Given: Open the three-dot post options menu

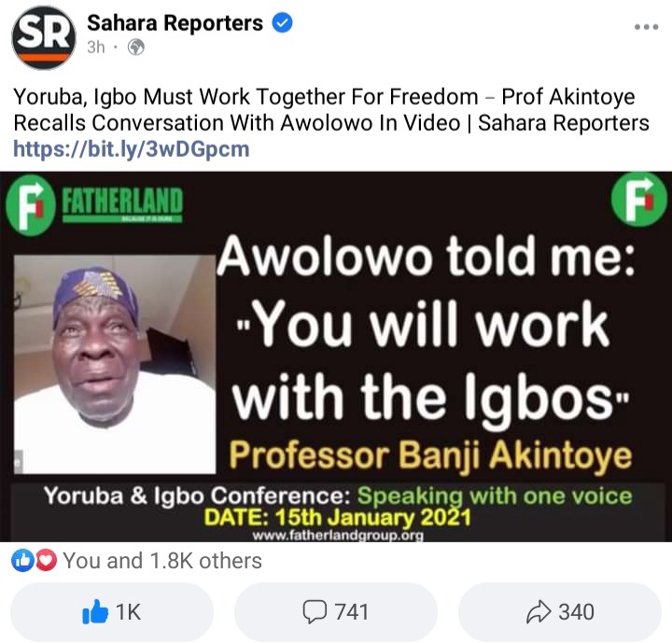Looking at the screenshot, I should 646,26.
